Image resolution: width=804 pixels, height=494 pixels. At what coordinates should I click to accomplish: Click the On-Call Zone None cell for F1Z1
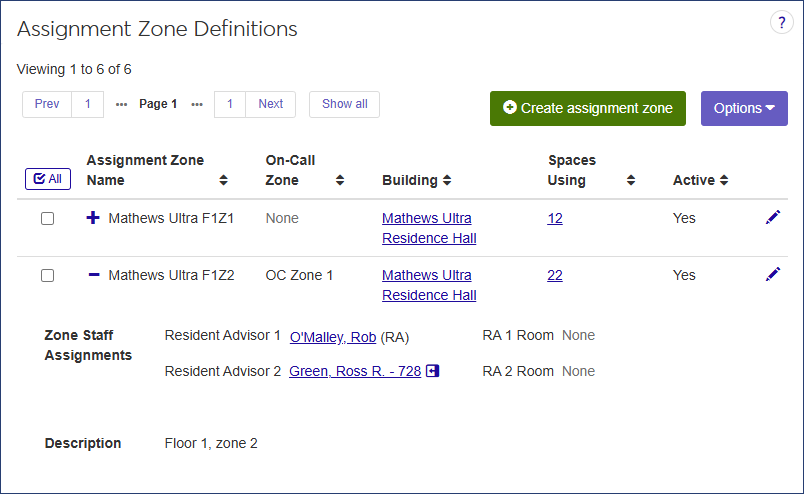(282, 219)
